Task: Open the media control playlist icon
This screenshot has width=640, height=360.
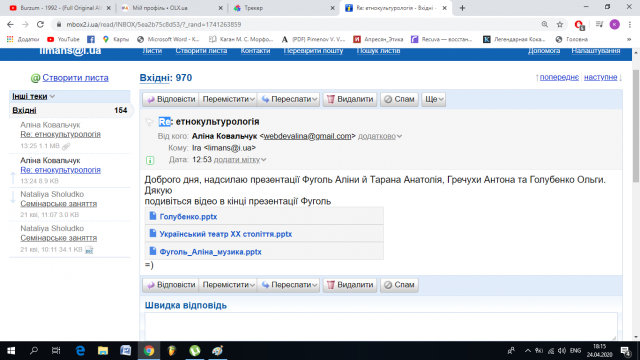Action: [599, 24]
